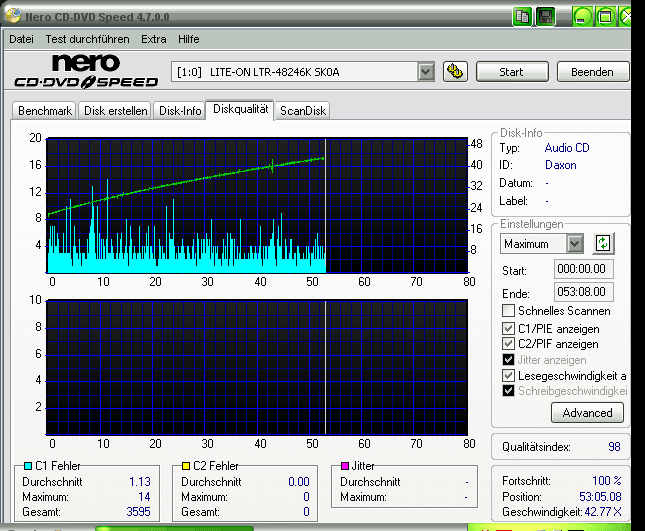The height and width of the screenshot is (531, 645).
Task: Click the Nero CD-DVD Speed logo
Action: (86, 72)
